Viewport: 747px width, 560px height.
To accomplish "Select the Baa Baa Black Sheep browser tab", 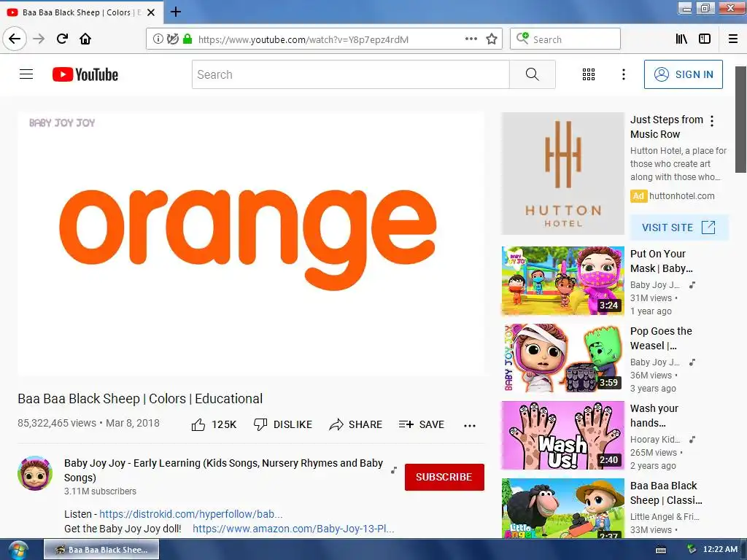I will [81, 12].
